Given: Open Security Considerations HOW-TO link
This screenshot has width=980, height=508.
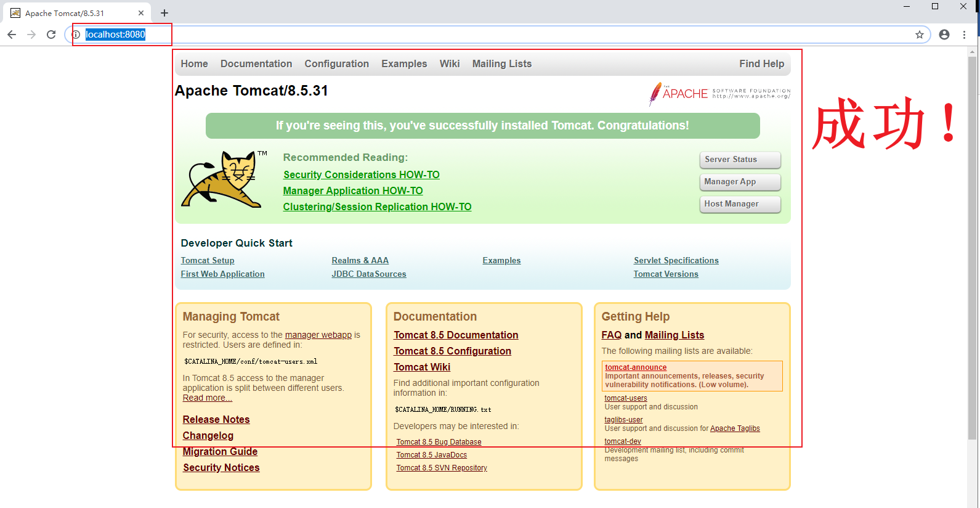Looking at the screenshot, I should [361, 174].
